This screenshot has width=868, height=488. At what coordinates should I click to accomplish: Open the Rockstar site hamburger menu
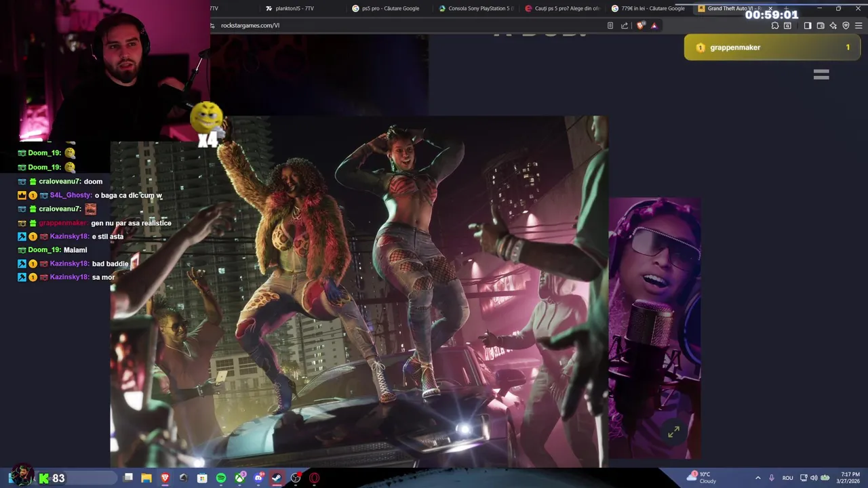tap(821, 75)
